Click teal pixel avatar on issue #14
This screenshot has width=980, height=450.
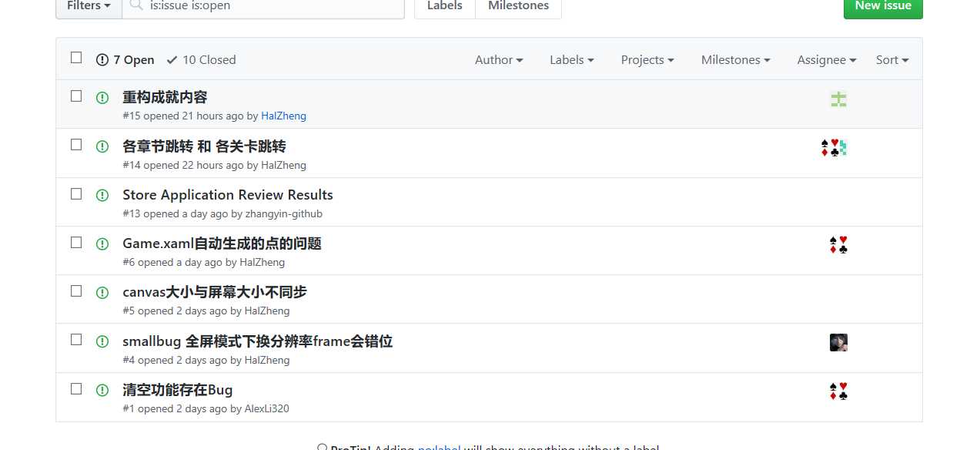pyautogui.click(x=843, y=147)
